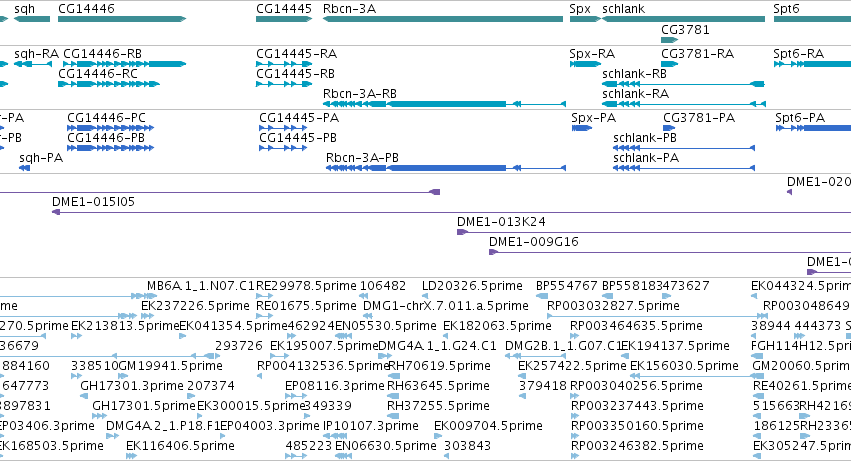Image resolution: width=851 pixels, height=461 pixels.
Task: Select protein CG14445-PB
Action: (298, 137)
